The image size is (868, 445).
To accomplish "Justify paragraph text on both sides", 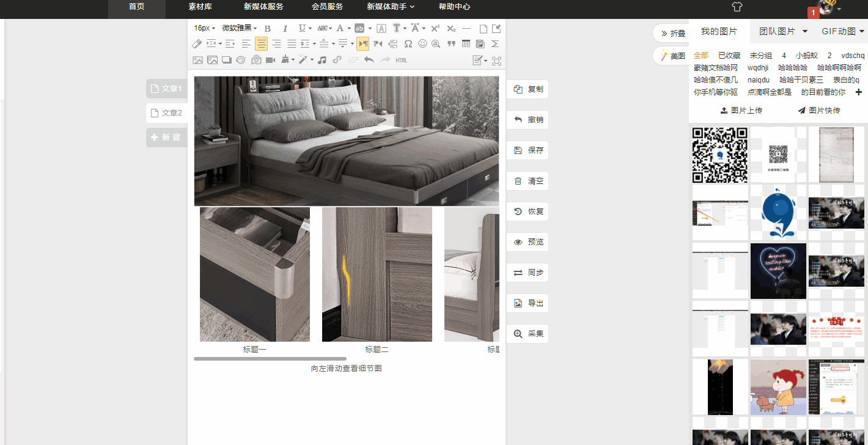I will (292, 44).
